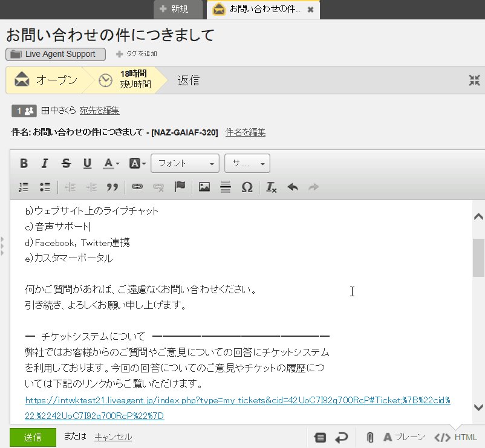Click the キャンセル cancel link
Screen dimensions: 485x448
pos(113,437)
